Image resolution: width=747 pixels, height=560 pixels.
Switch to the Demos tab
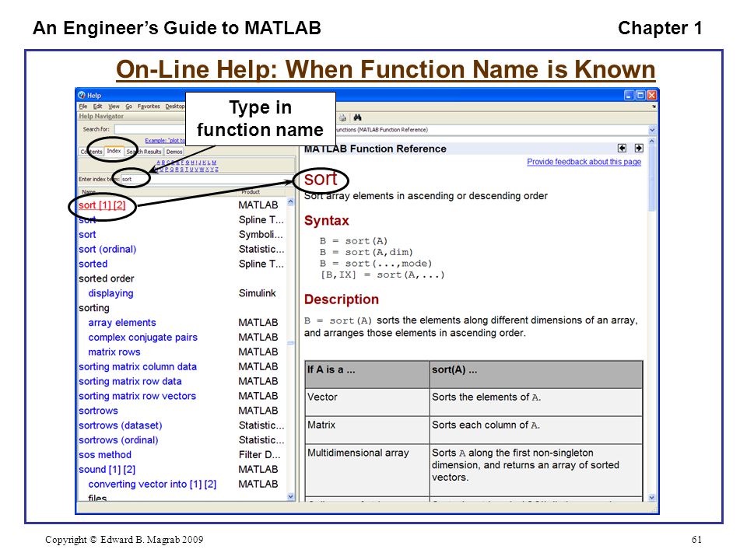tap(174, 152)
